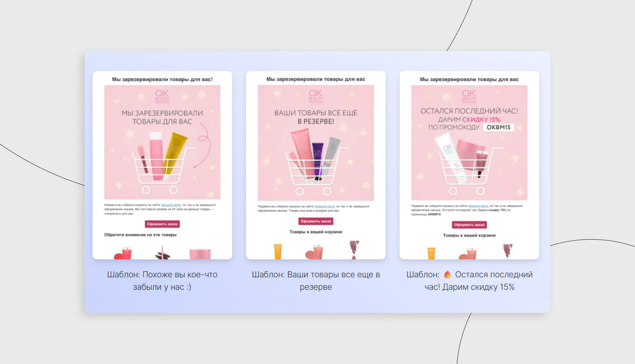Click heading 'МЫ ЗАРЕЗЕРВИРОВАЛИ ТОВАРЫ ДЛЯ ВАС' in banner
The height and width of the screenshot is (364, 635).
(x=162, y=117)
